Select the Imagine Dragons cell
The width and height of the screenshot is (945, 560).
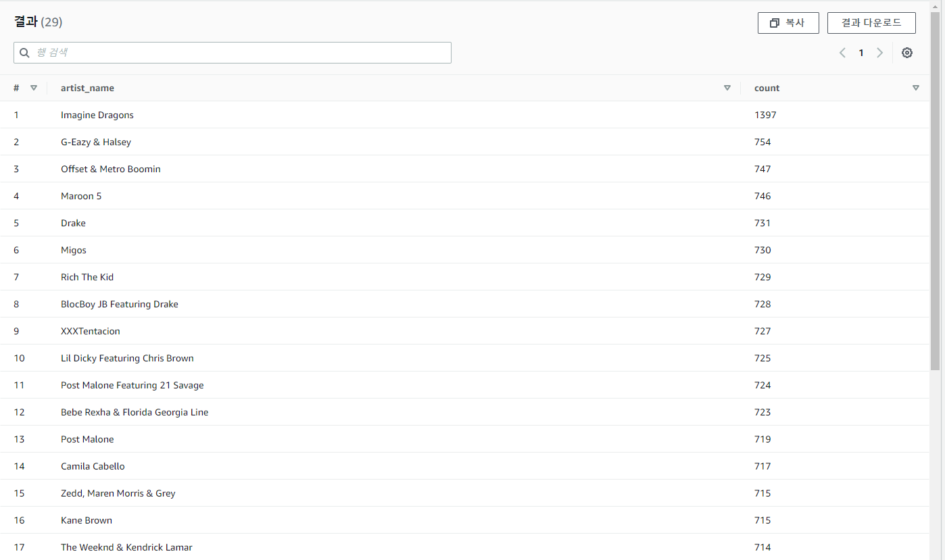point(97,115)
